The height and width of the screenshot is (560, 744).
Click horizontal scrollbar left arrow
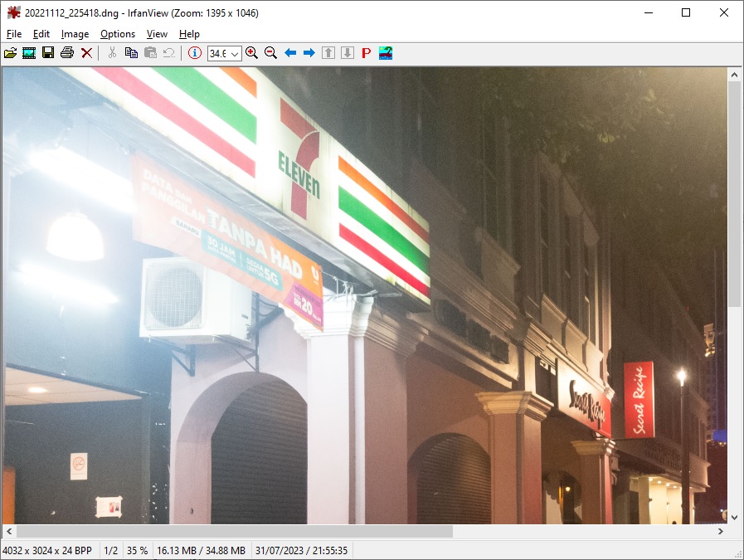click(9, 531)
